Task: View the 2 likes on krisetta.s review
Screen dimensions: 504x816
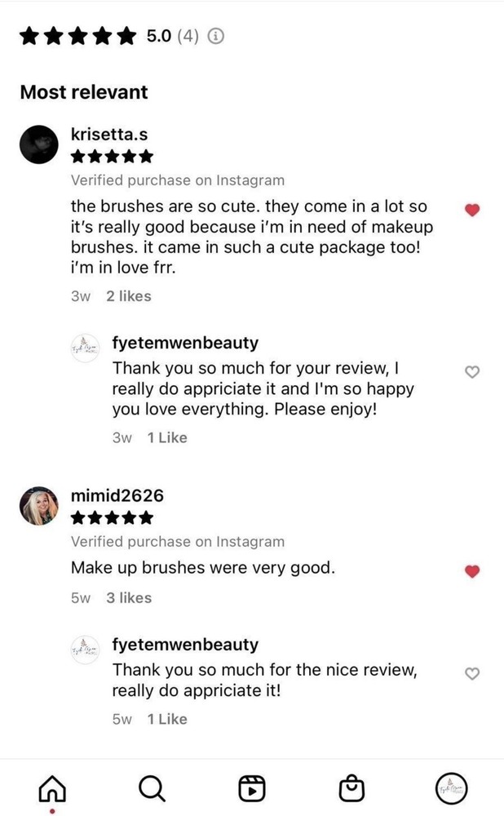Action: (x=129, y=296)
